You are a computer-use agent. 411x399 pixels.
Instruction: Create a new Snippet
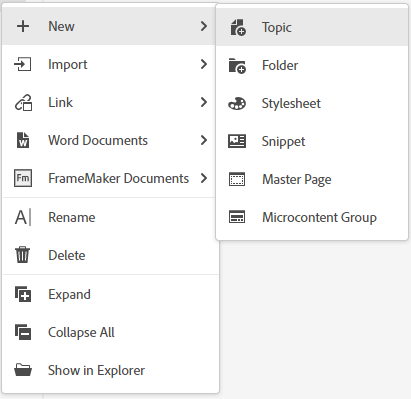click(x=312, y=141)
